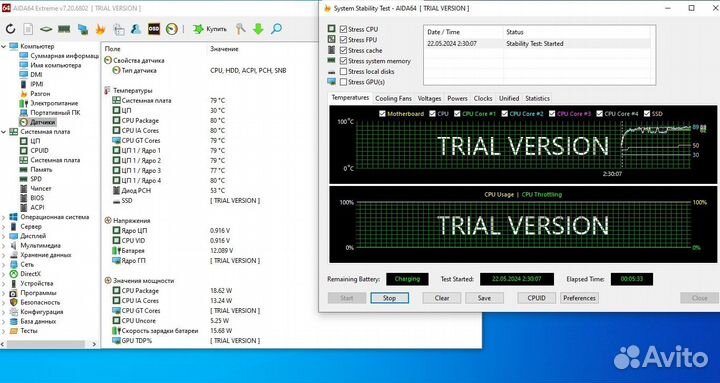Screen dimensions: 720x383
Task: Expand the Устройства tree node
Action: click(x=4, y=283)
